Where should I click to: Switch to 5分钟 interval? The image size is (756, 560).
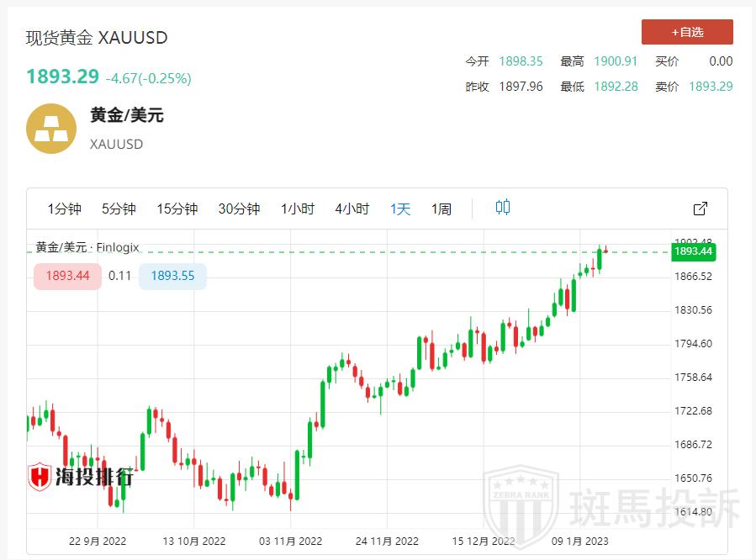click(119, 209)
